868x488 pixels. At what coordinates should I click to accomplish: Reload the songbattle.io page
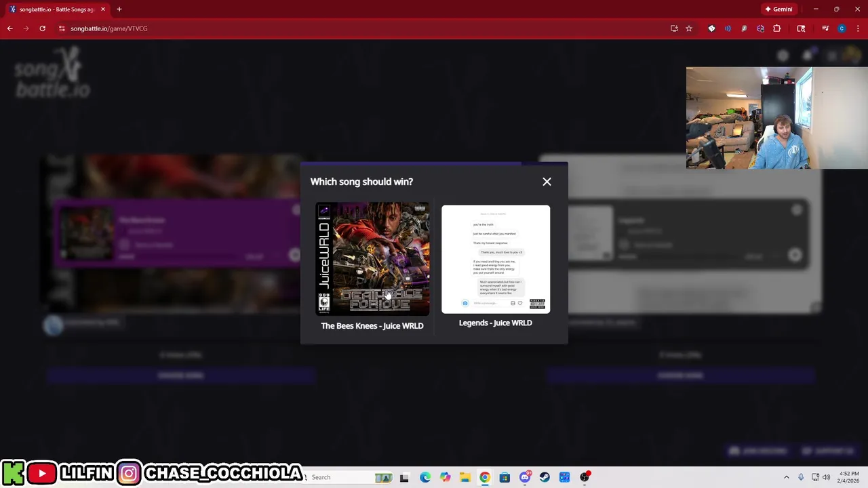(x=42, y=28)
